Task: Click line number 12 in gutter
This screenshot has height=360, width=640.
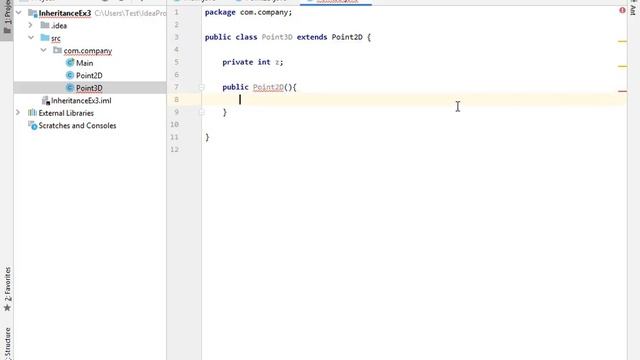Action: click(175, 149)
